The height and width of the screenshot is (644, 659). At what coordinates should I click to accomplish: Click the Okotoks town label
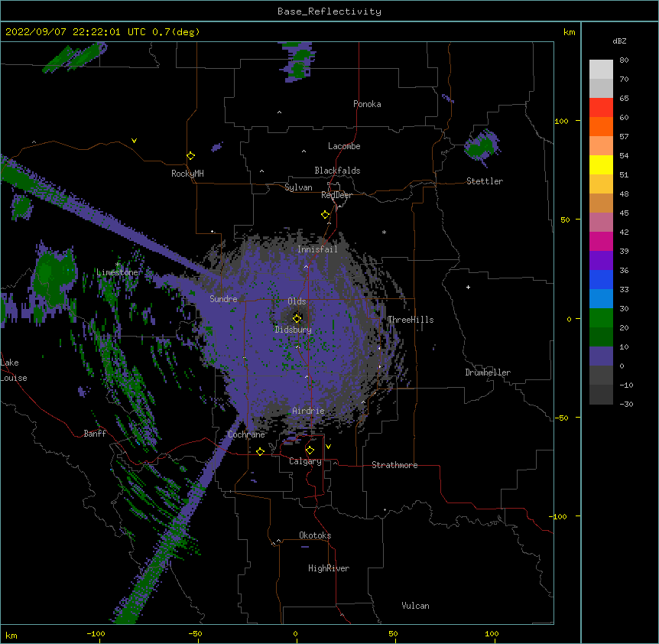click(315, 535)
